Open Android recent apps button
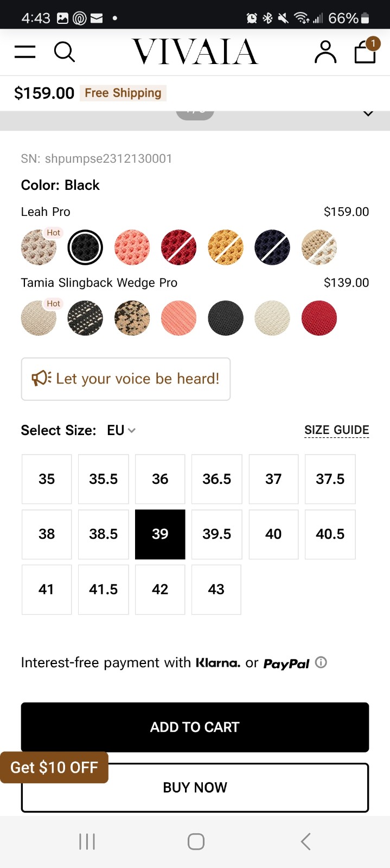 [87, 841]
